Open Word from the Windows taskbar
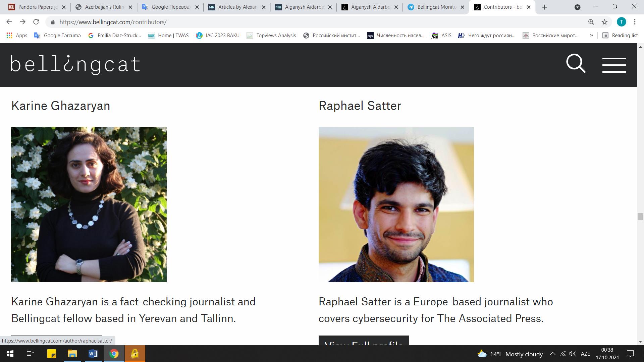 (93, 354)
